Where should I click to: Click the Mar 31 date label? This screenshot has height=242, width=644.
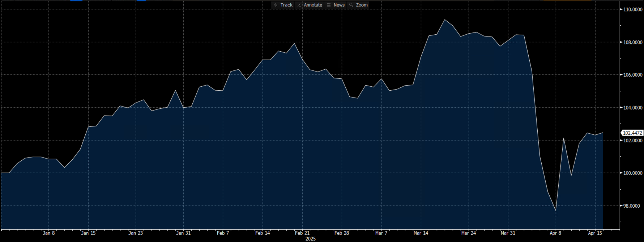tap(508, 233)
